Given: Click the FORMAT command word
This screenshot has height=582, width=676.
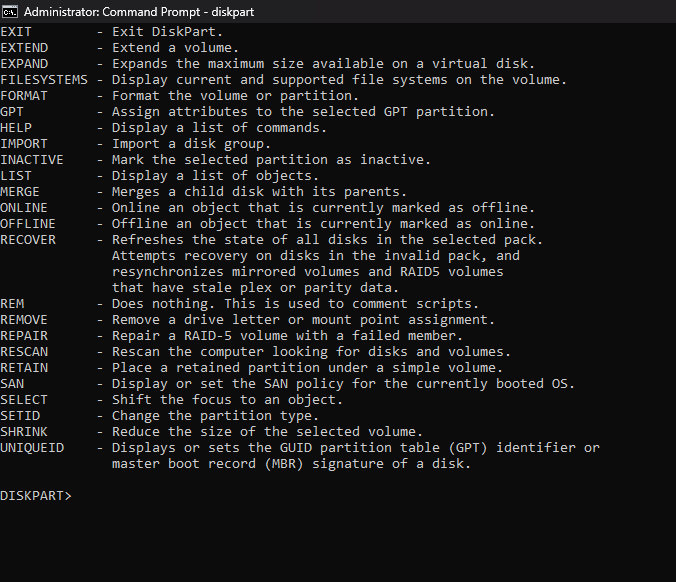Looking at the screenshot, I should point(24,96).
